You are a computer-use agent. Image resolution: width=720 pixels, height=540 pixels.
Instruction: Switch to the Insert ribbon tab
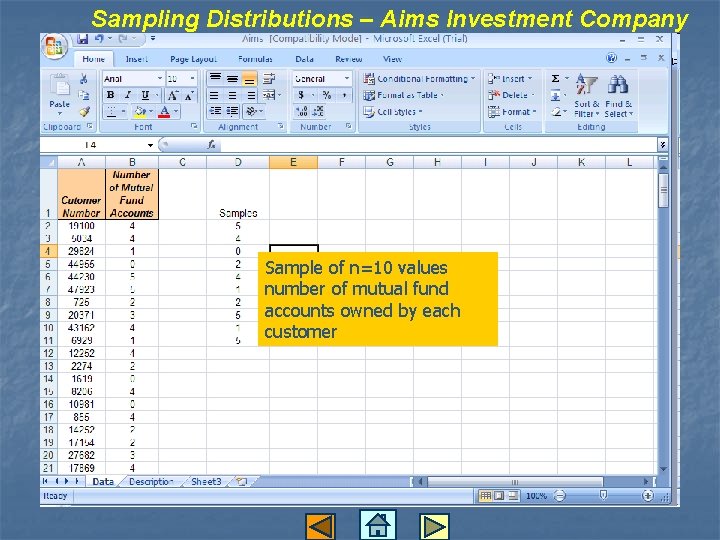point(137,59)
